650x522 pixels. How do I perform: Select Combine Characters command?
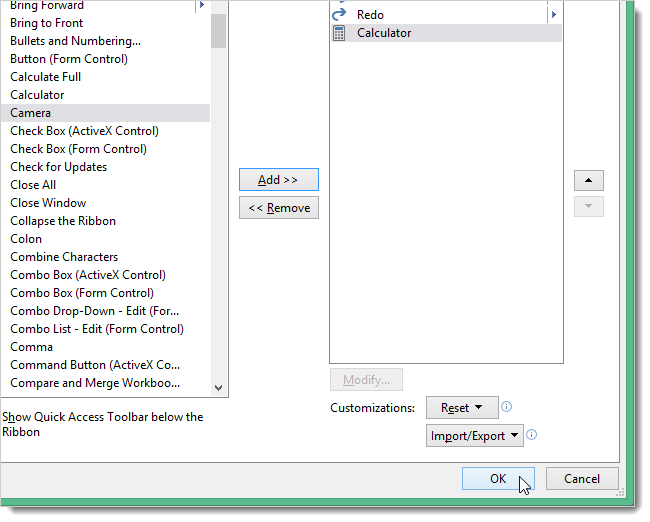click(105, 257)
